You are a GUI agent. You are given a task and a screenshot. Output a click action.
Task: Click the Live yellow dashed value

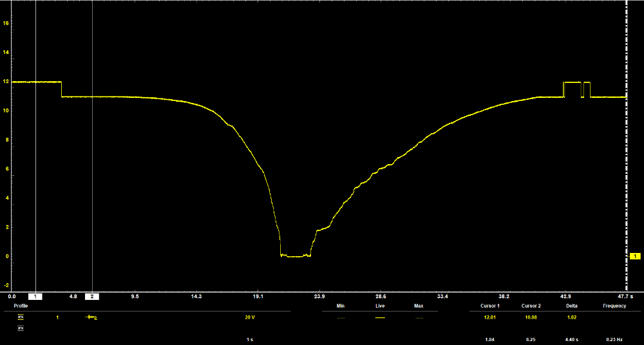coord(380,317)
